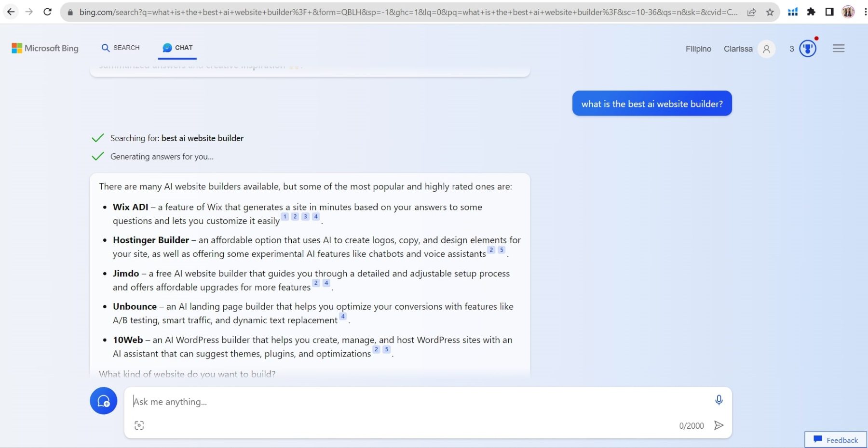Select the CHAT tab
This screenshot has width=868, height=448.
click(177, 48)
